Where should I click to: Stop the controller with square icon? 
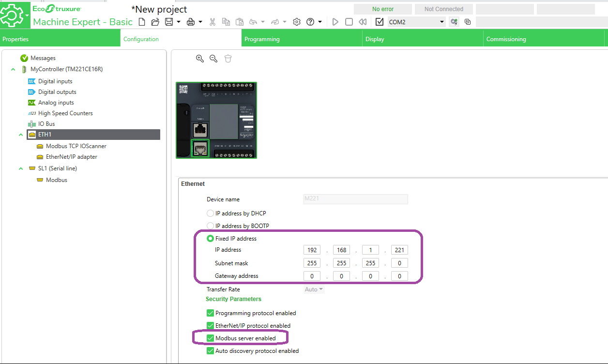click(349, 22)
